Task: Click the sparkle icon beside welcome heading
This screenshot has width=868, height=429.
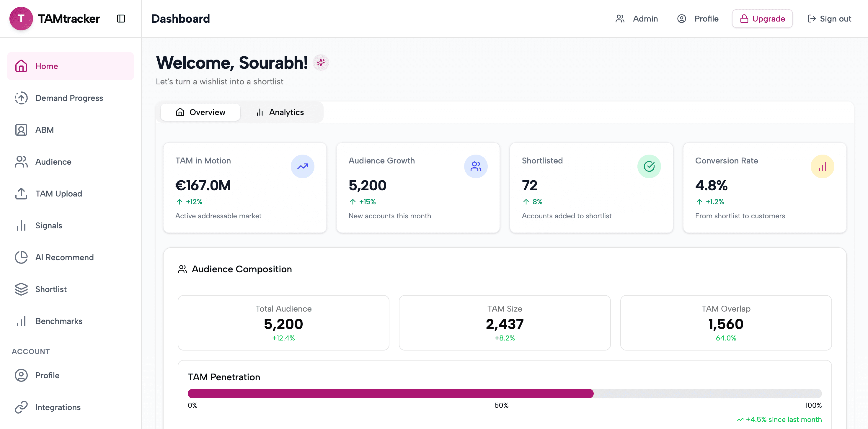Action: [x=321, y=63]
